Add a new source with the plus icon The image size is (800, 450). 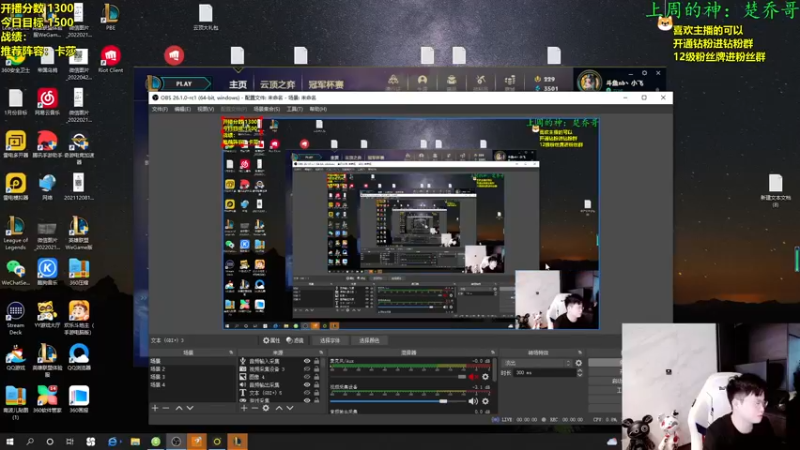pos(244,408)
